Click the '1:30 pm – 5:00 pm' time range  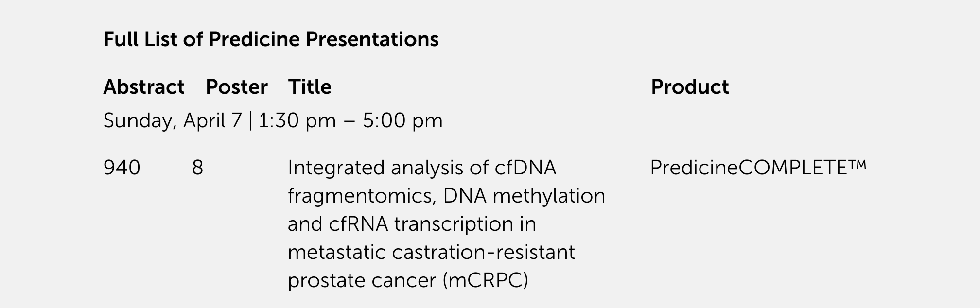(x=350, y=120)
